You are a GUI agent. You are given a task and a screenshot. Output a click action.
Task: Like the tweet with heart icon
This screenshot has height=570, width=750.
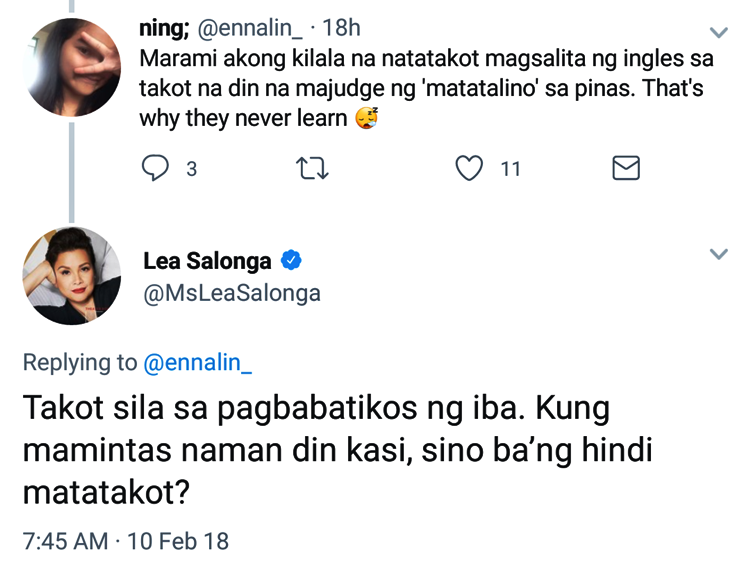point(469,168)
